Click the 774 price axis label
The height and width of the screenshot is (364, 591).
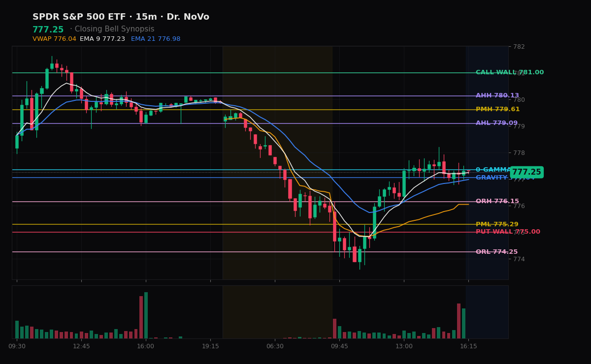tap(519, 259)
